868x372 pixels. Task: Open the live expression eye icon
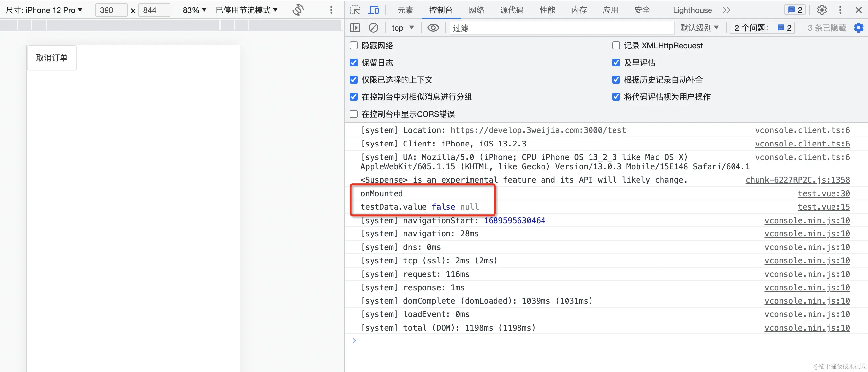point(433,28)
